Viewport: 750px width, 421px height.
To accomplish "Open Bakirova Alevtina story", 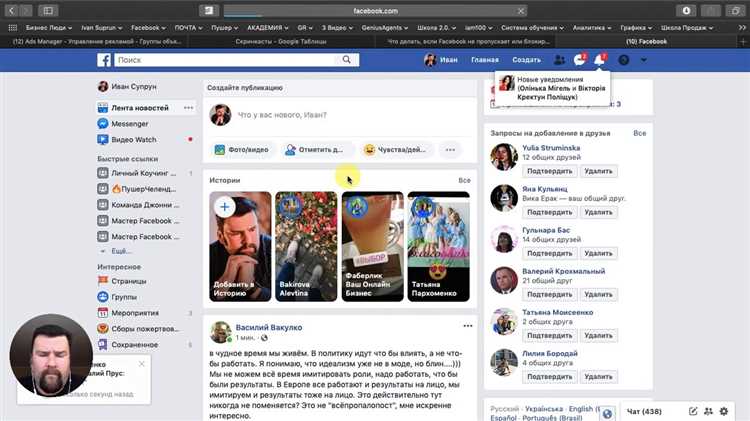I will click(x=306, y=246).
